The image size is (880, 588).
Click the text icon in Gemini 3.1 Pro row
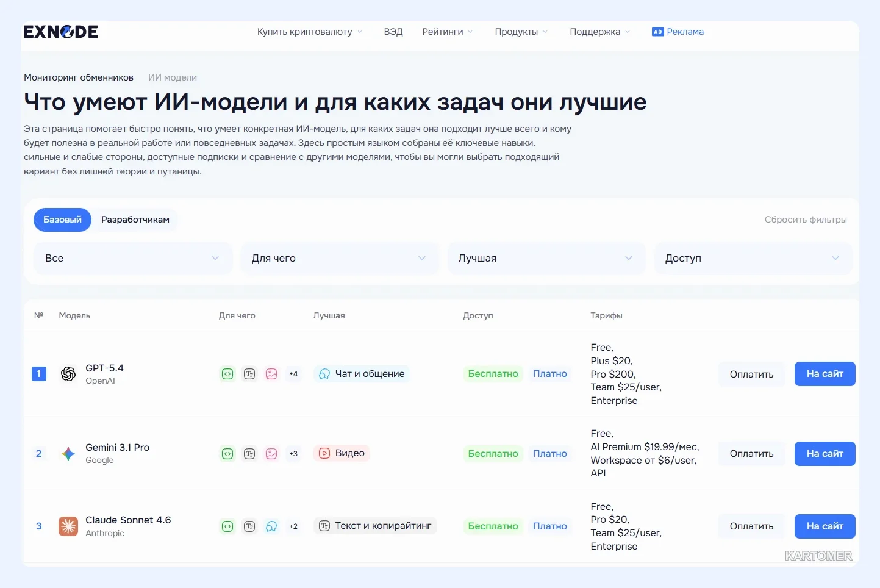pyautogui.click(x=249, y=453)
